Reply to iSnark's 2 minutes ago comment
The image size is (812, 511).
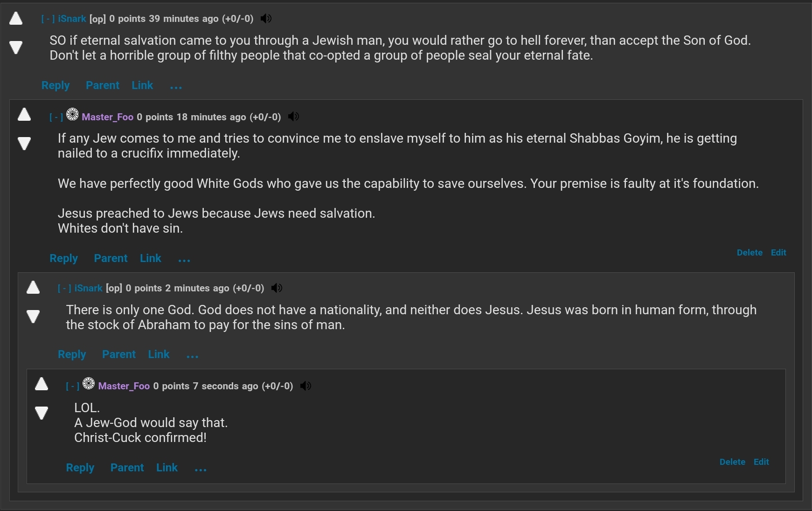[72, 354]
